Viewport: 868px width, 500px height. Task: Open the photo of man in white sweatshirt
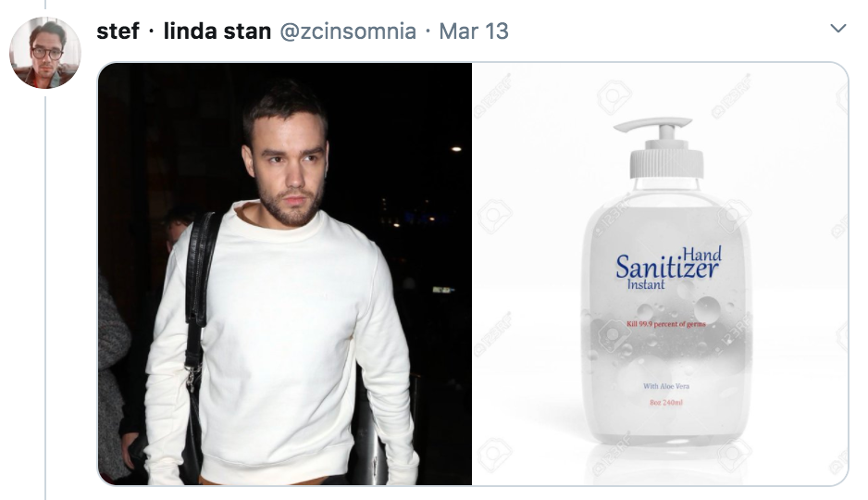(x=285, y=273)
